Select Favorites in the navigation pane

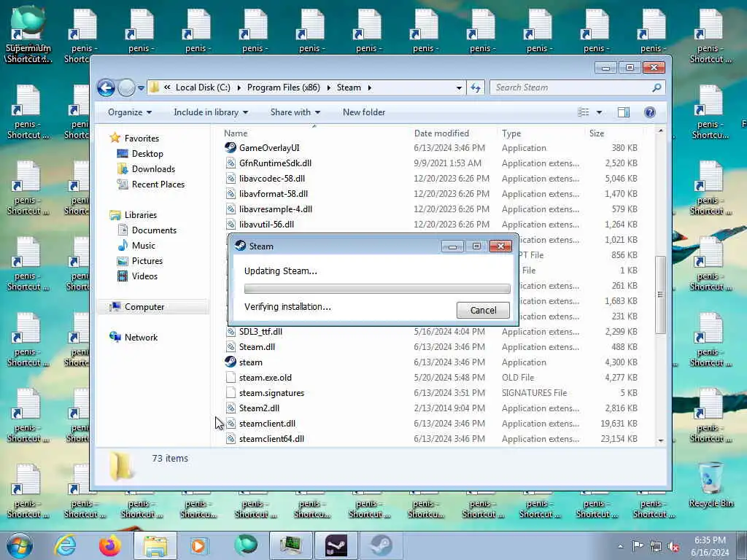coord(134,138)
